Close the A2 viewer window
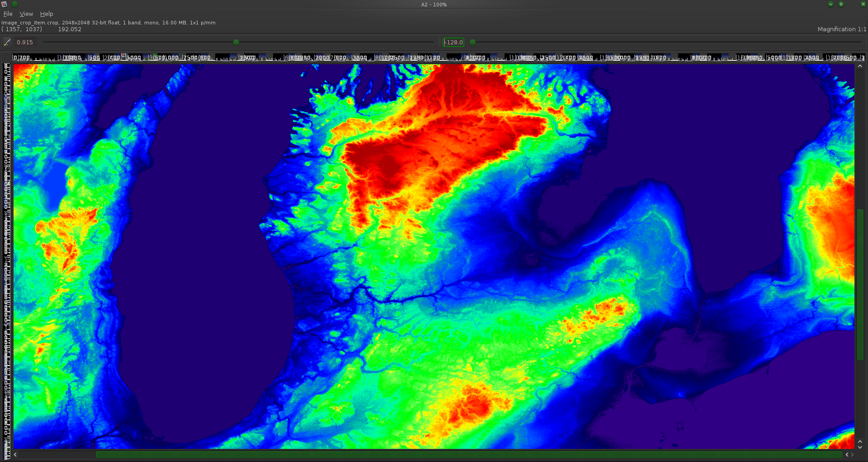This screenshot has height=462, width=868. tap(863, 4)
